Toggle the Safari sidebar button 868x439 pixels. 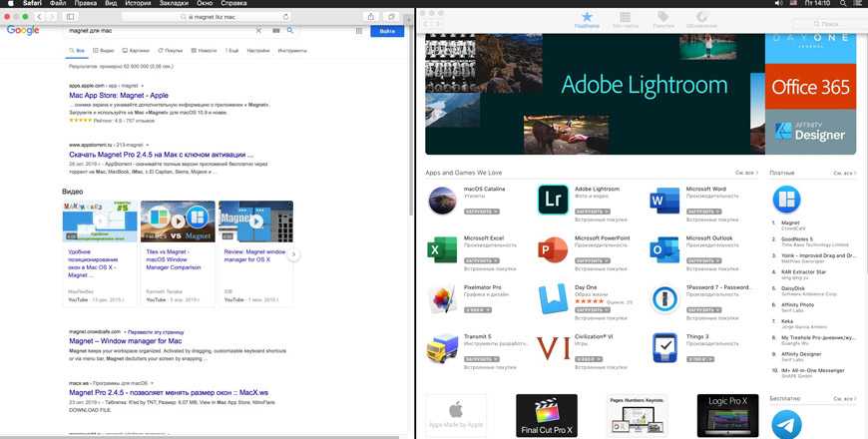coord(70,17)
